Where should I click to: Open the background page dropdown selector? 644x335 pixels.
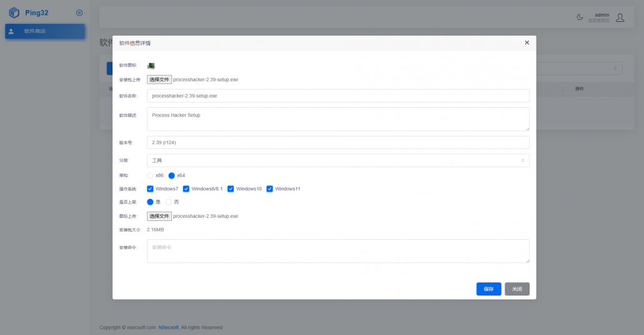(579, 68)
